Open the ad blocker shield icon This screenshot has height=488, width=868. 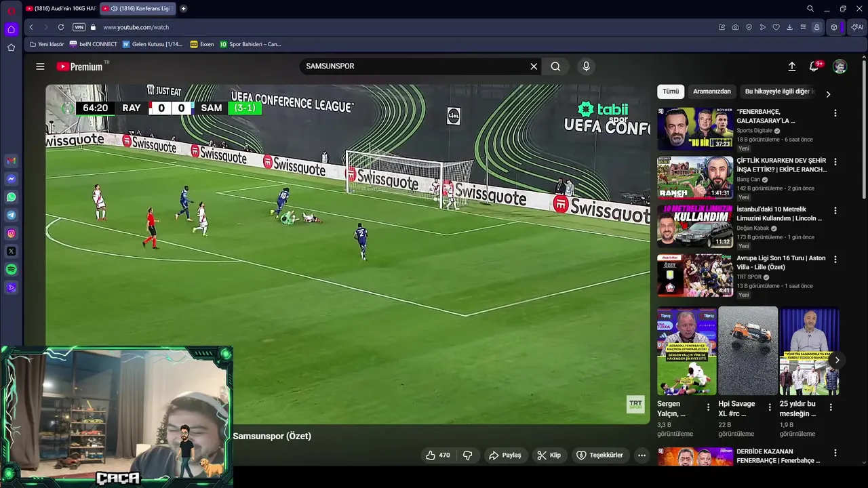tap(749, 27)
